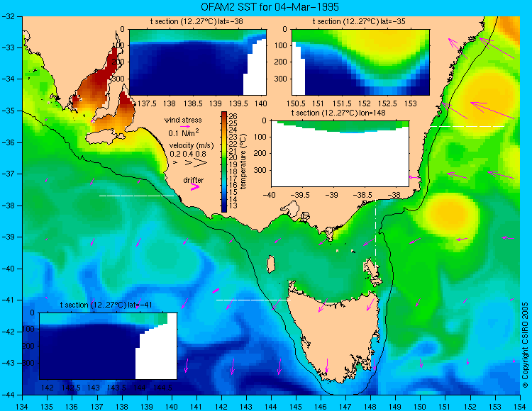Click the white dashed section line at latitude -41
Viewport: 532px width, 411px height.
point(253,300)
